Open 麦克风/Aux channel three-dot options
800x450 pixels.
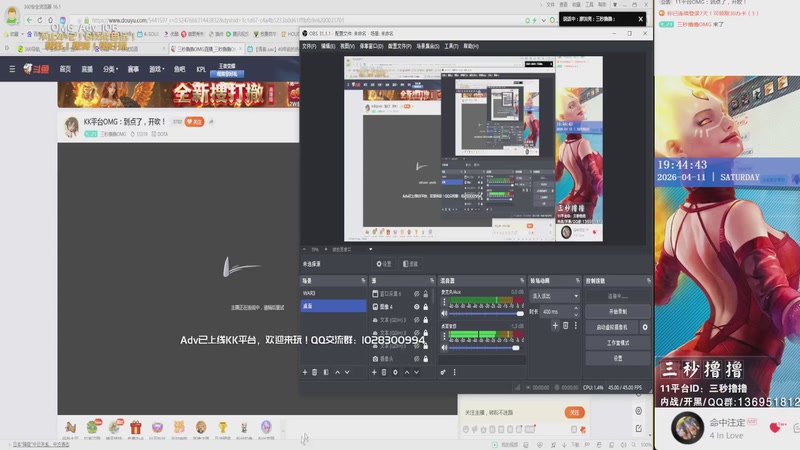click(444, 302)
